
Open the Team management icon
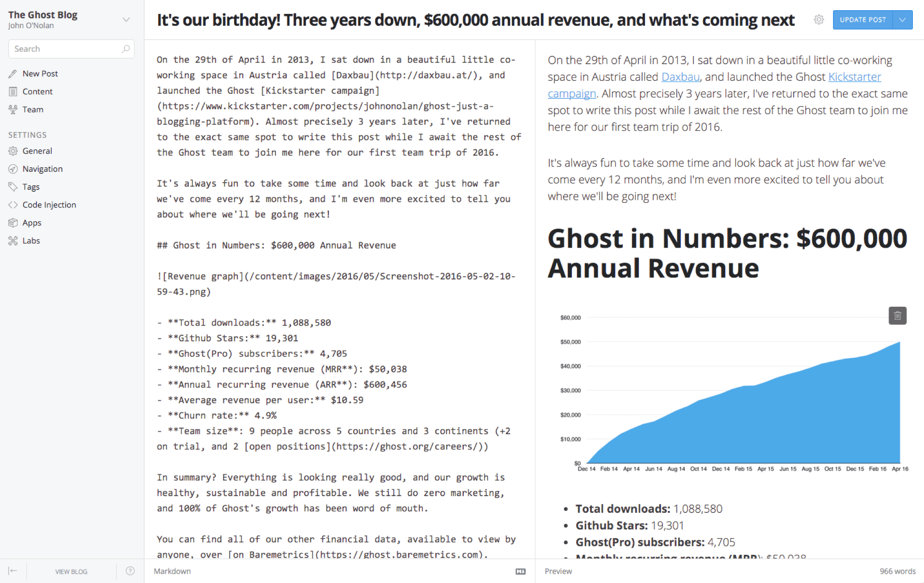(13, 109)
